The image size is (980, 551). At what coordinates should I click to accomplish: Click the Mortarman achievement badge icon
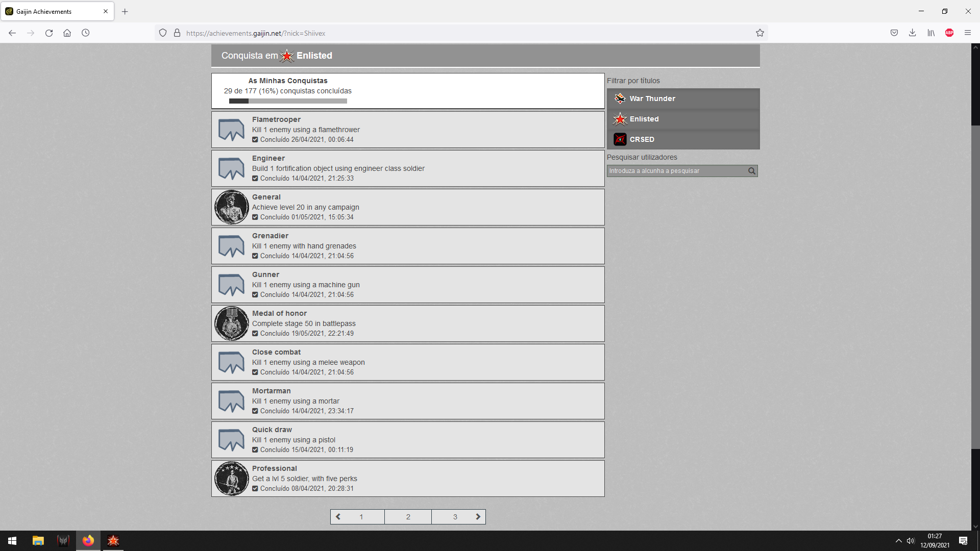pos(231,401)
